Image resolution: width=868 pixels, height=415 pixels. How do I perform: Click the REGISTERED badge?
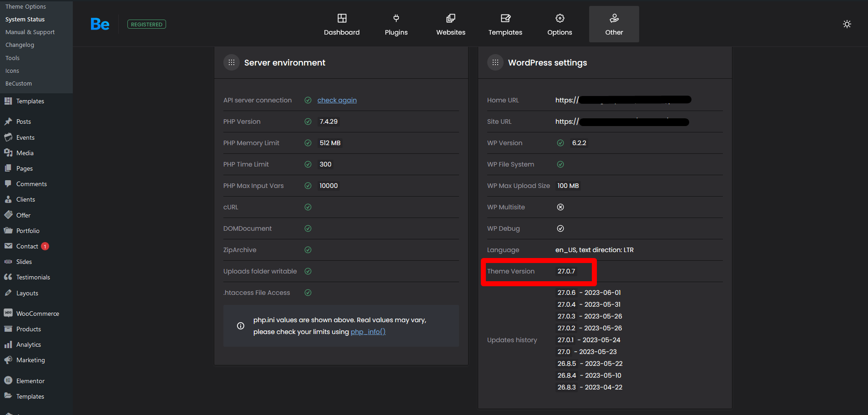click(x=146, y=24)
